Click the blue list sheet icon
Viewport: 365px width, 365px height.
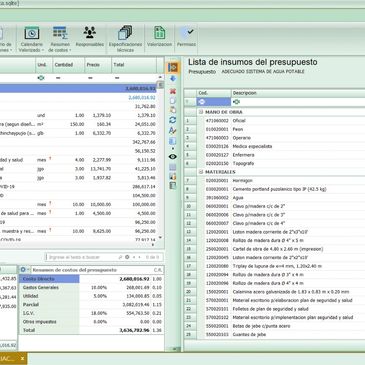tap(173, 141)
